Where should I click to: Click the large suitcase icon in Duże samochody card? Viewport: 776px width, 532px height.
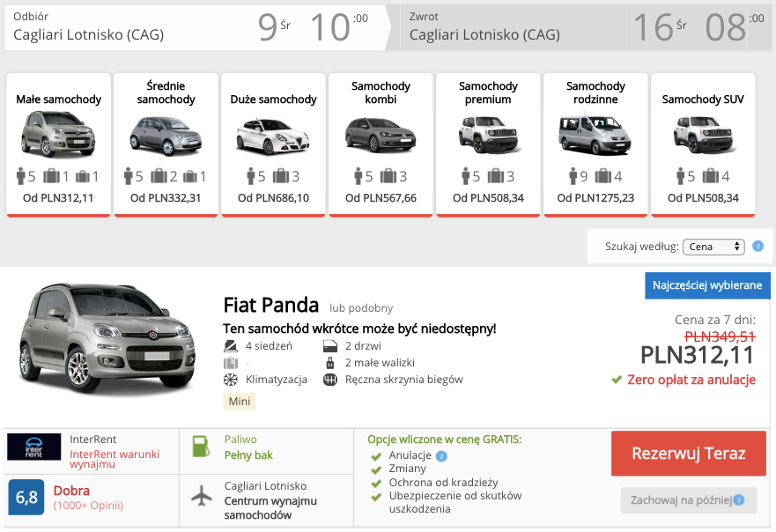[x=281, y=175]
